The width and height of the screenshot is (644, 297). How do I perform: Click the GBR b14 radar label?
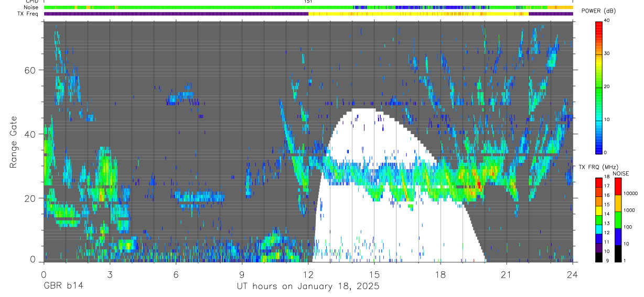click(63, 286)
